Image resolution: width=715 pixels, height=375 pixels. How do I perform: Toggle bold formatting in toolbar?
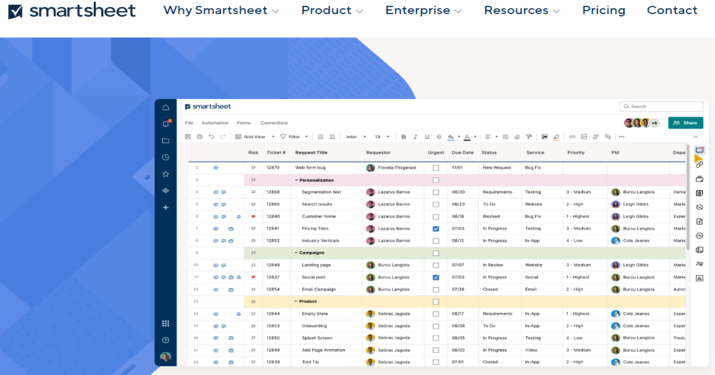[x=403, y=136]
